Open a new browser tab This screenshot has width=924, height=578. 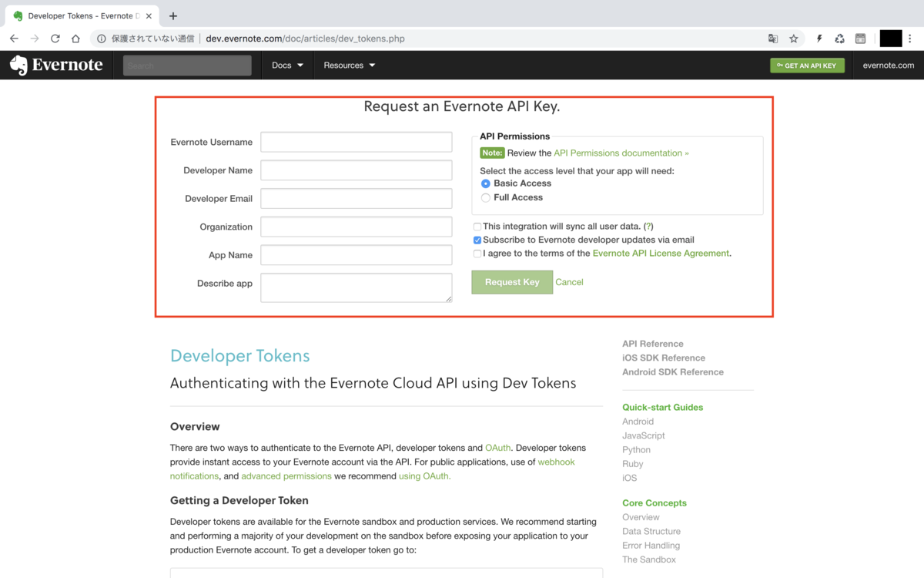point(173,15)
